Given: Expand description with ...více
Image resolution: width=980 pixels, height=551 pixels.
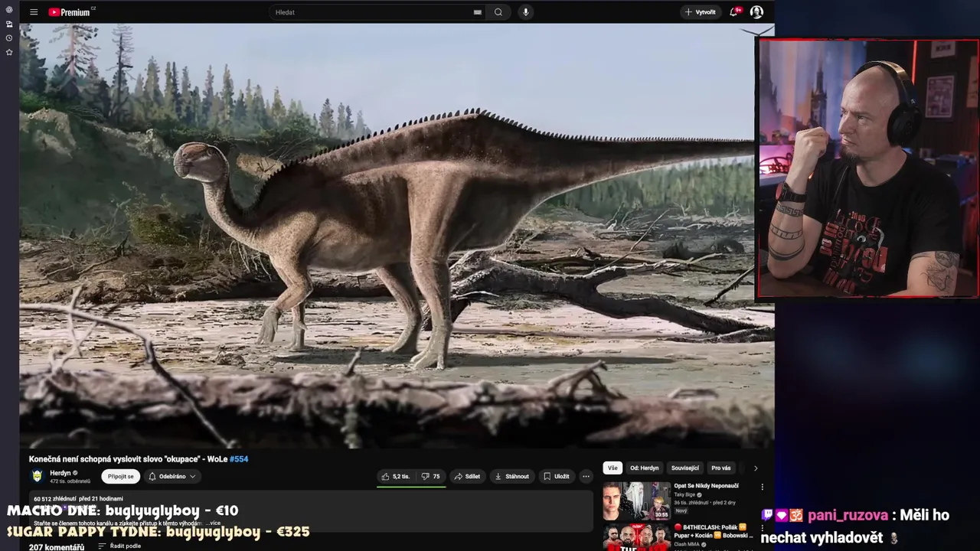Looking at the screenshot, I should (x=212, y=523).
